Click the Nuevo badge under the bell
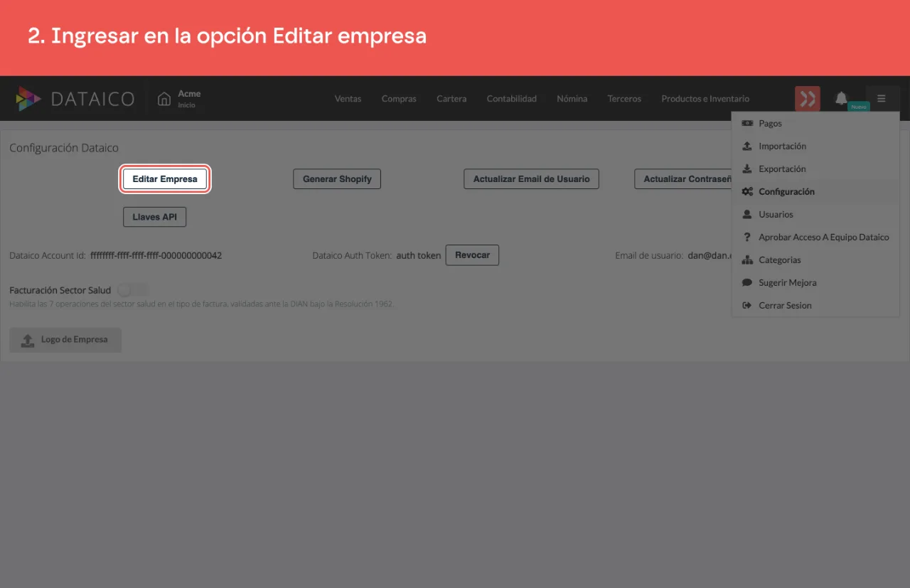Image resolution: width=910 pixels, height=588 pixels. (859, 107)
